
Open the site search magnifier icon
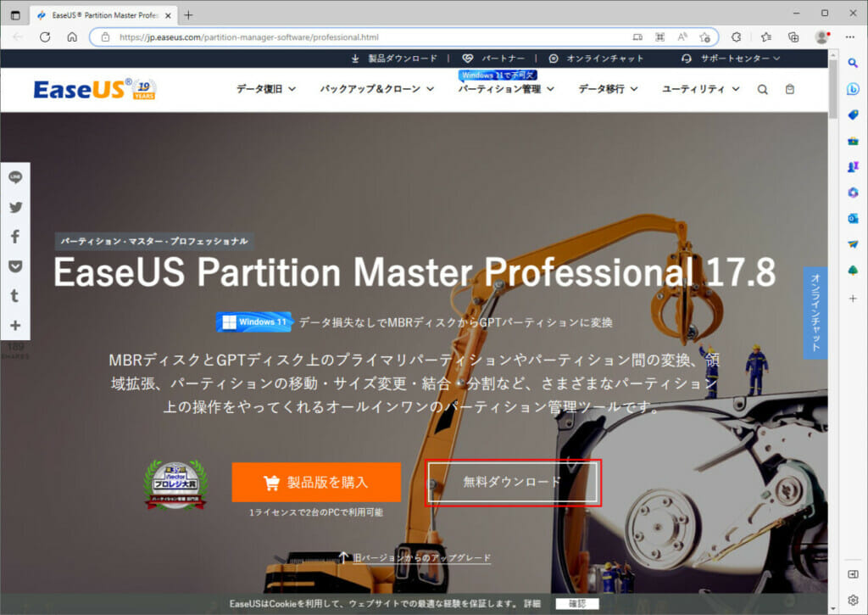click(762, 88)
